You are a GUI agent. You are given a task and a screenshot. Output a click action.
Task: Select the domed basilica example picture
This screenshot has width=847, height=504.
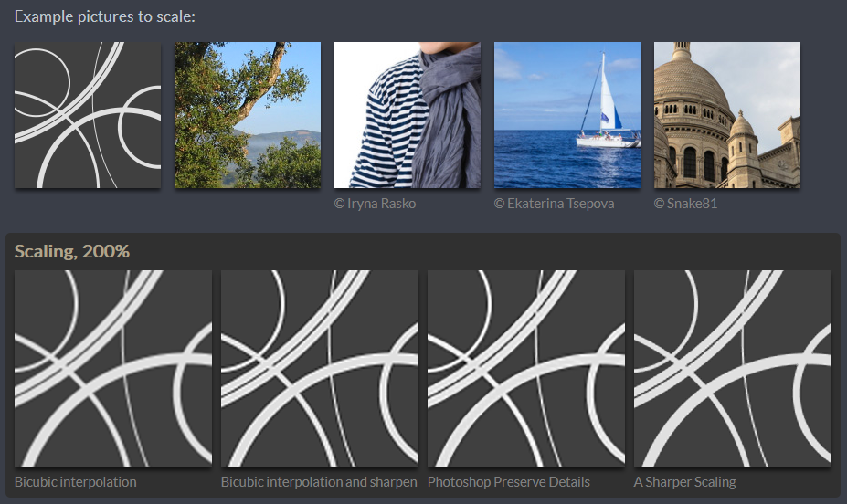tap(727, 115)
